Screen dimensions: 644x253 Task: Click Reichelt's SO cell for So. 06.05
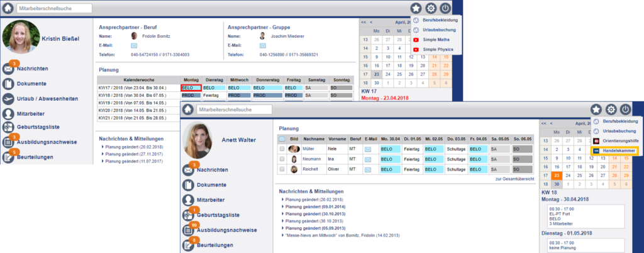point(524,169)
